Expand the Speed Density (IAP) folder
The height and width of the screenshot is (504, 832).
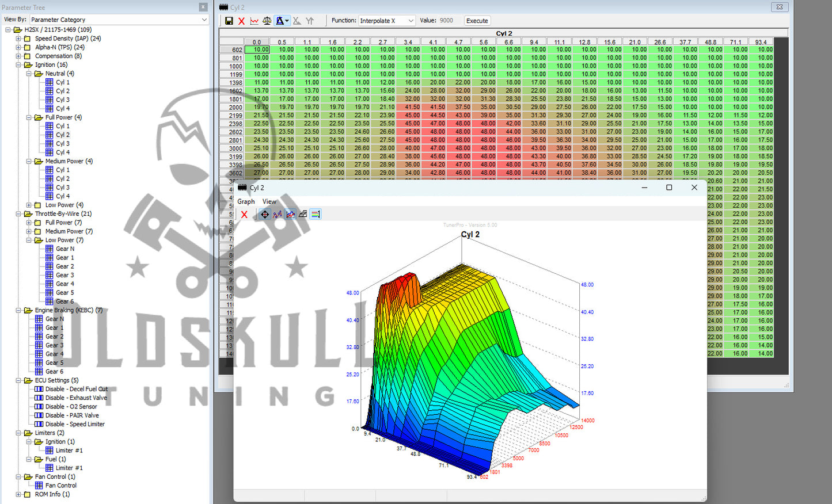(x=18, y=39)
